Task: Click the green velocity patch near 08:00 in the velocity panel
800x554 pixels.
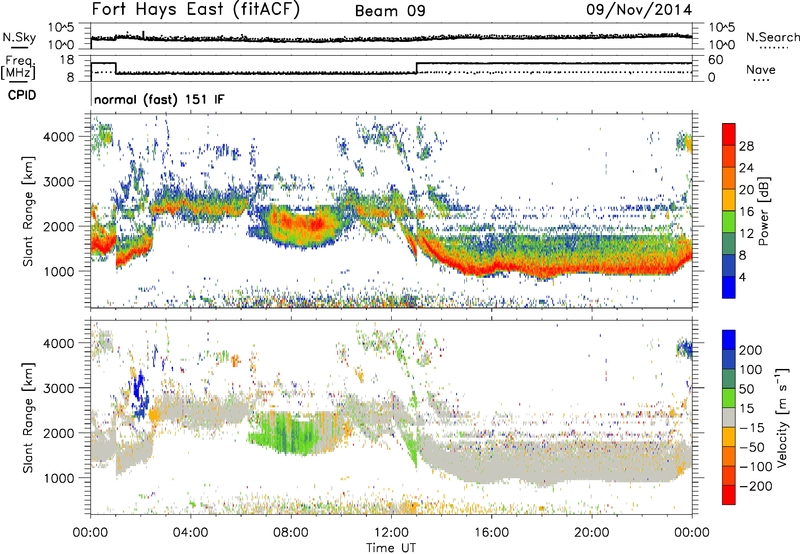Action: point(288,433)
